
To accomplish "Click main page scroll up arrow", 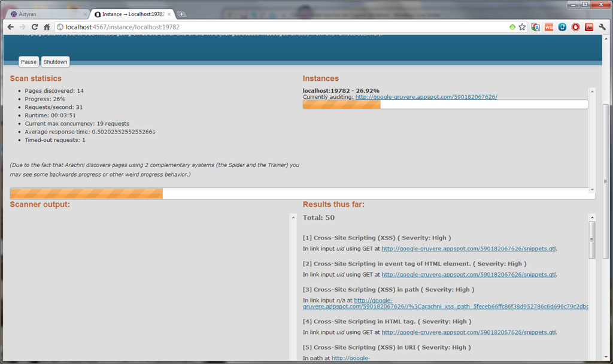I will pos(606,39).
